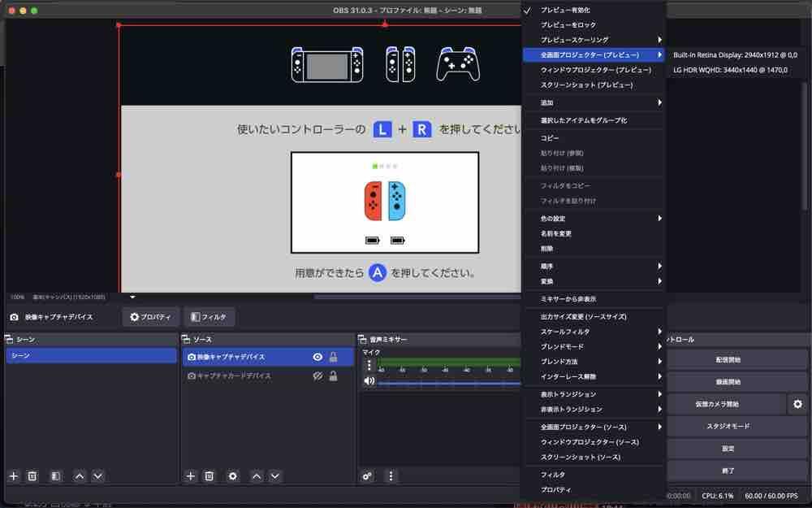Screen dimensions: 812x508
Task: Select コピー in context menu
Action: 594,138
